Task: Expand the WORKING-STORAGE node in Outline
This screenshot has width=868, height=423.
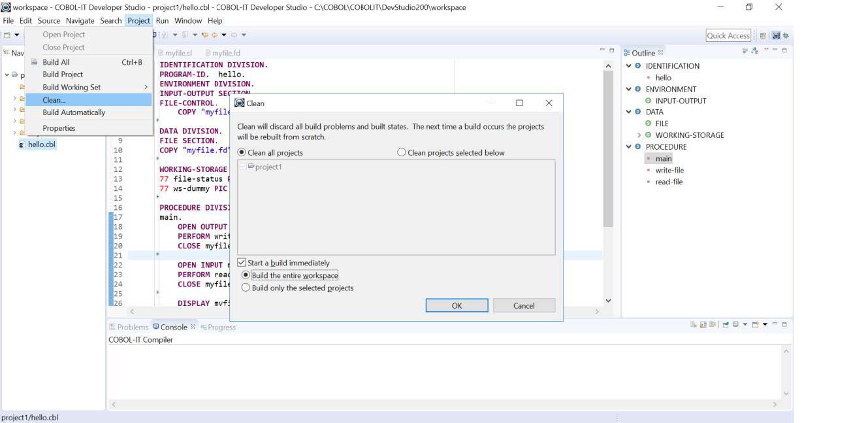Action: pos(639,135)
